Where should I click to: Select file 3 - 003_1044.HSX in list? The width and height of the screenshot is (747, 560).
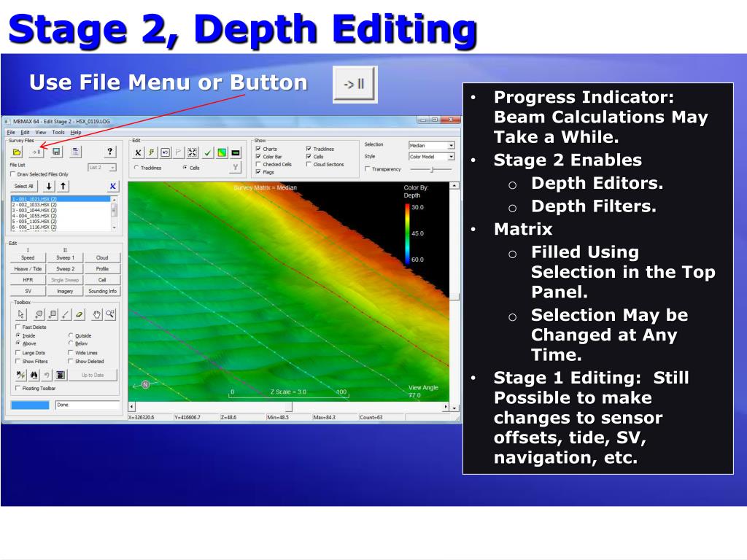point(34,210)
